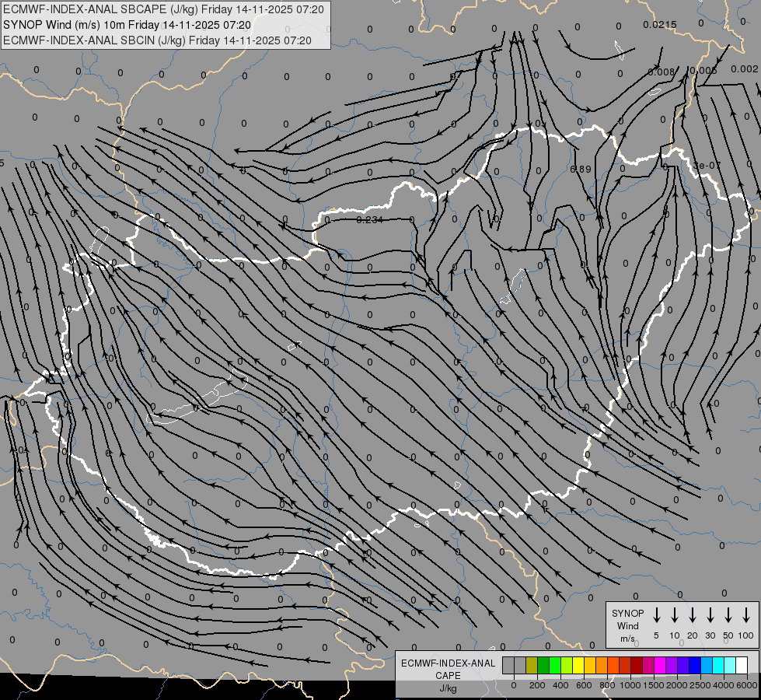Viewport: 761px width, 700px height.
Task: Click the 6.89 value on map
Action: tap(581, 169)
